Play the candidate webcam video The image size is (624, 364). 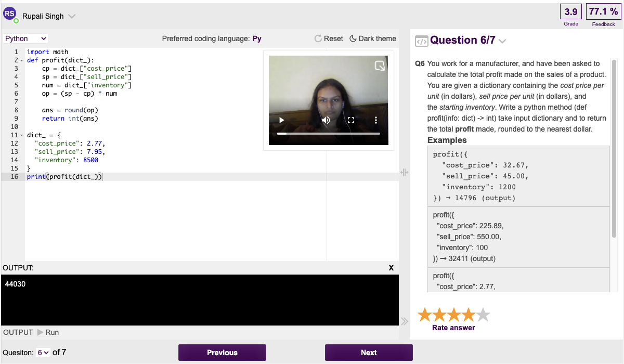(x=282, y=120)
